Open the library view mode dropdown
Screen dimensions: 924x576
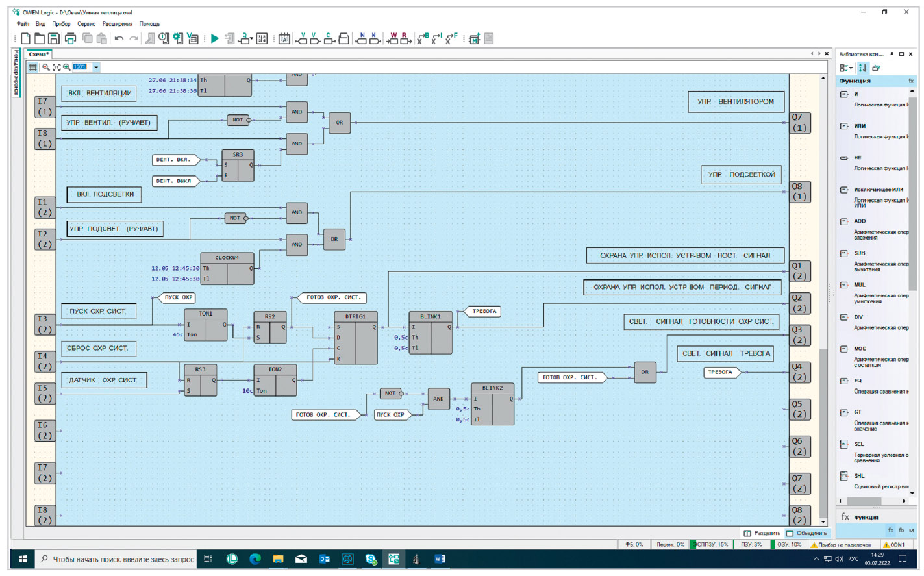point(846,68)
